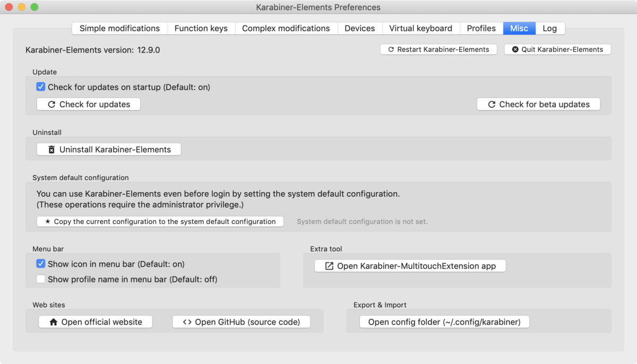The image size is (637, 364).
Task: Select the Virtual keyboard tab
Action: point(420,28)
